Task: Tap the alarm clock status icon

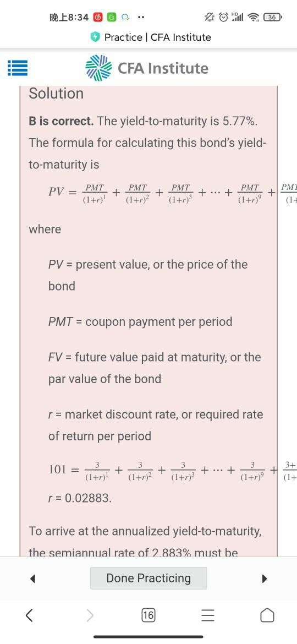Action: point(223,17)
